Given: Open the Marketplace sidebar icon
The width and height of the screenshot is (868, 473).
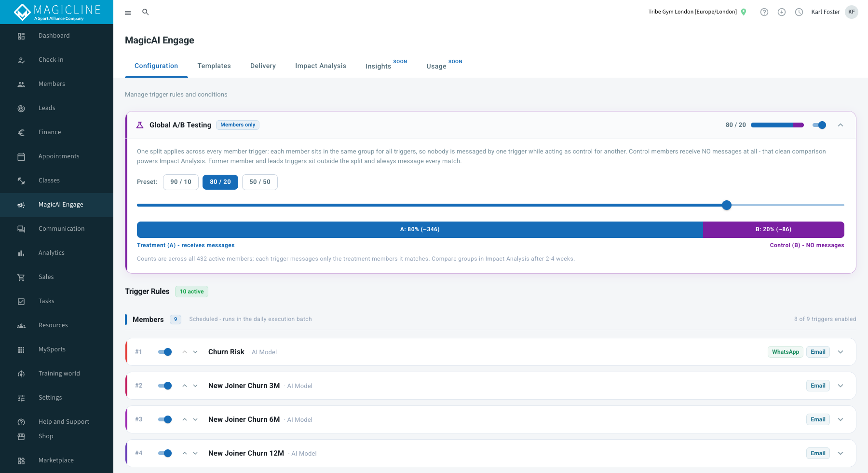Looking at the screenshot, I should click(21, 460).
